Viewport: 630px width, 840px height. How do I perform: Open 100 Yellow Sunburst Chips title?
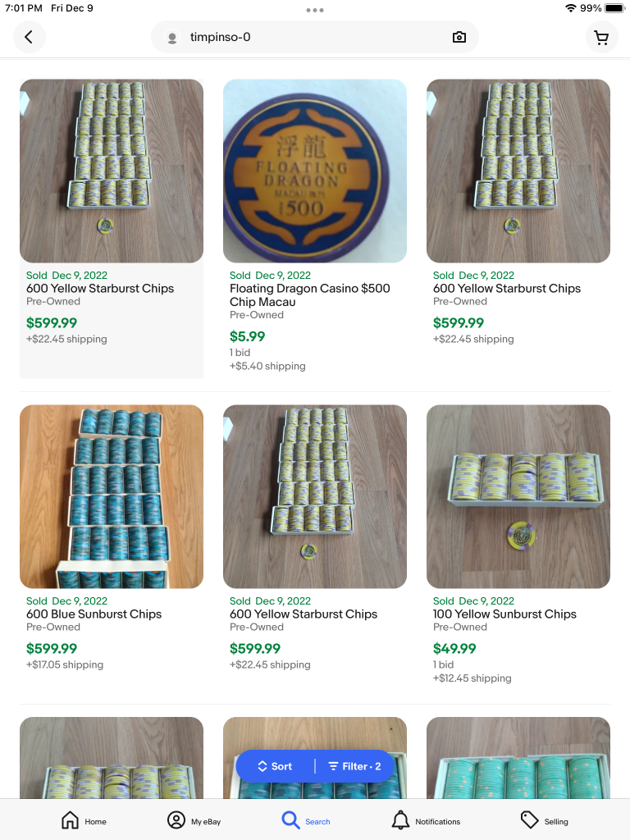[x=504, y=614]
